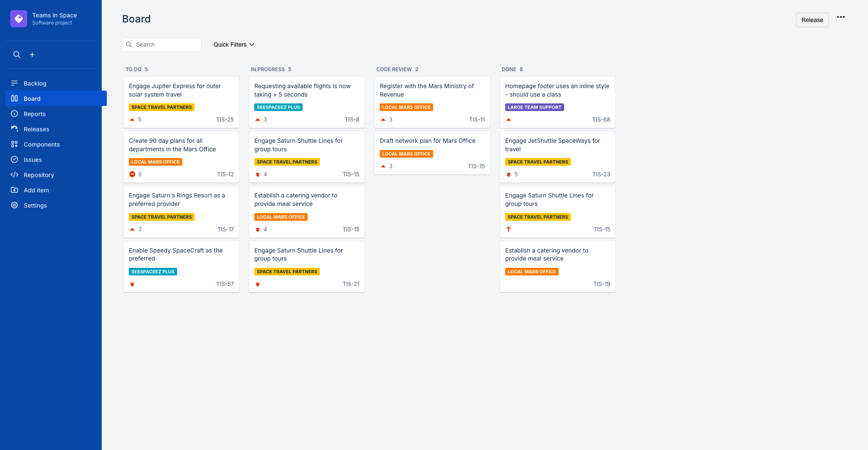Open issue TIS-68 link

pyautogui.click(x=601, y=120)
